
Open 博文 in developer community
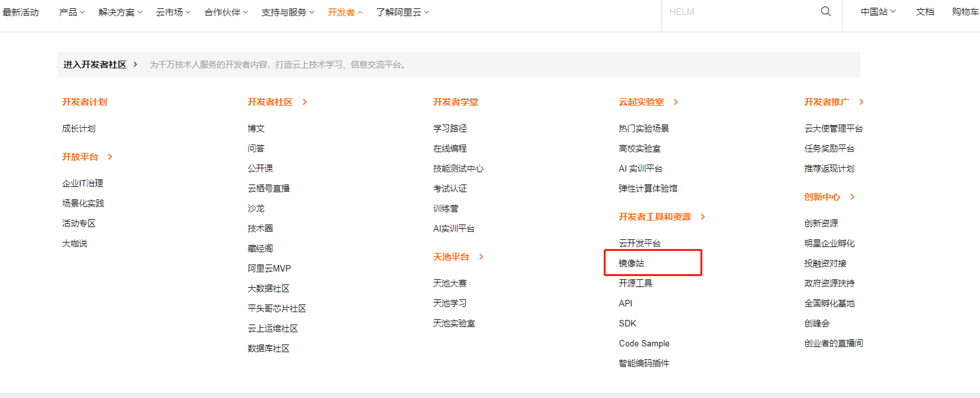[x=256, y=128]
